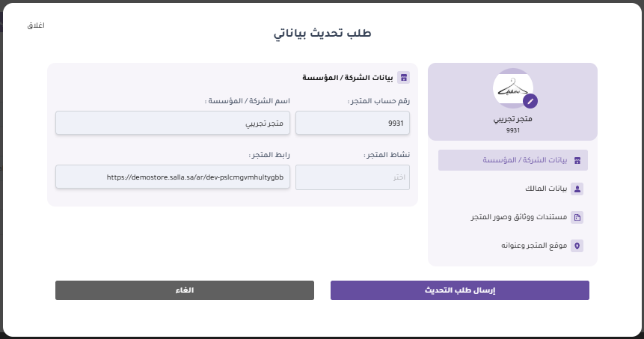The image size is (644, 339).
Task: Click the document icon beside مستندات ووثائق وصور المتجر
Action: (x=577, y=217)
